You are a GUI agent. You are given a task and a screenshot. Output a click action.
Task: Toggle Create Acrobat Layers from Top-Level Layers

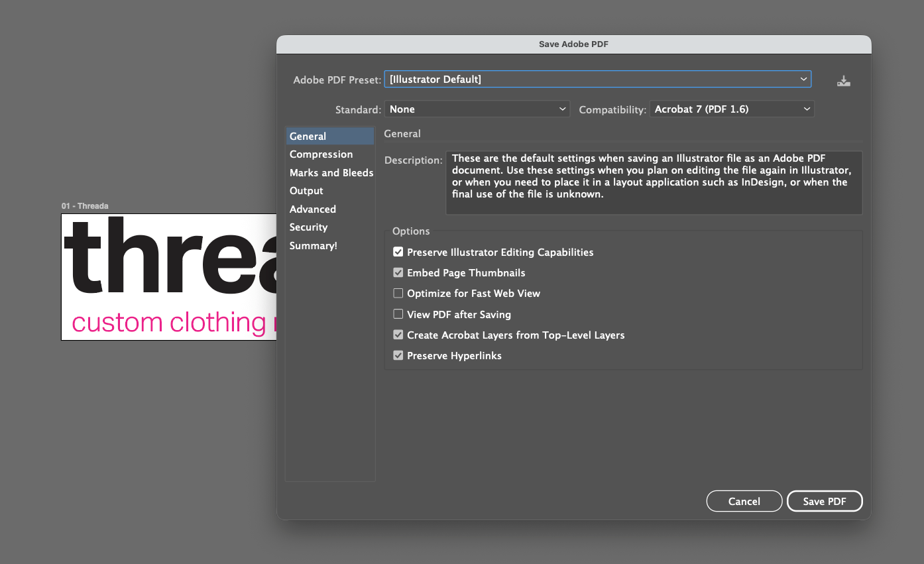point(398,335)
